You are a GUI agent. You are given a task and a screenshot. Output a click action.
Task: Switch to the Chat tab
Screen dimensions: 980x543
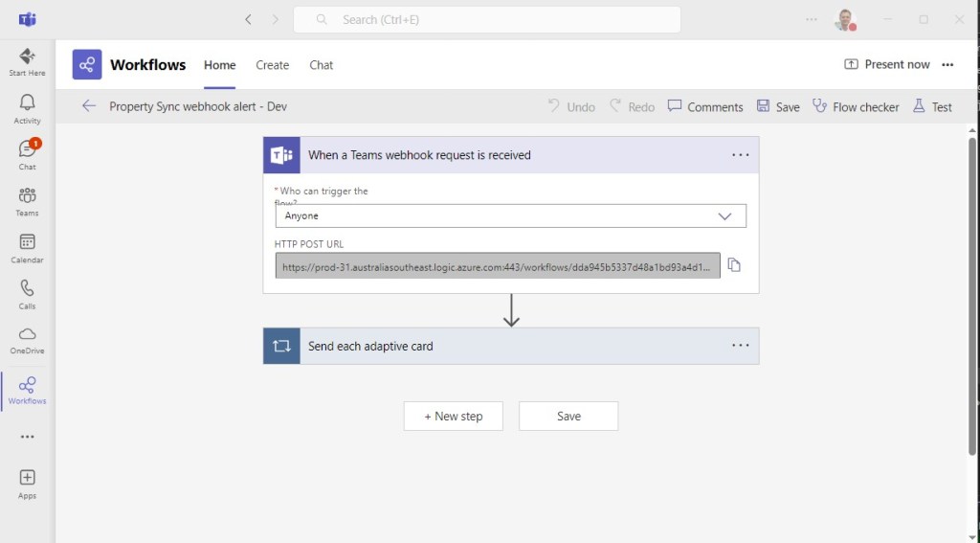322,65
